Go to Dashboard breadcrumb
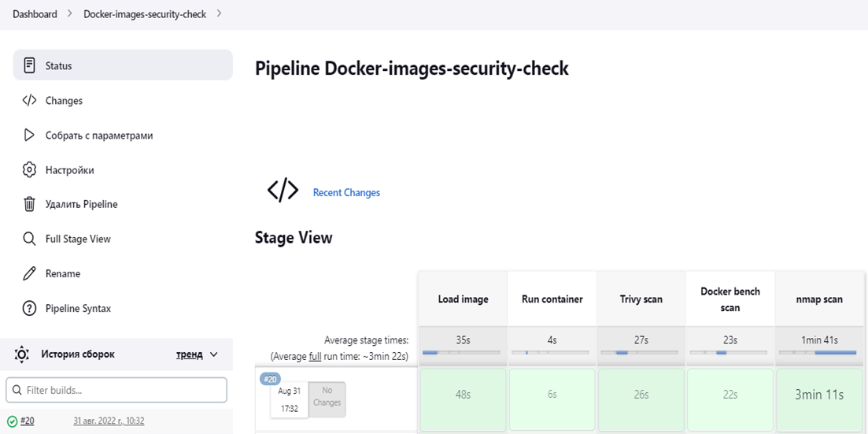868x434 pixels. 35,14
